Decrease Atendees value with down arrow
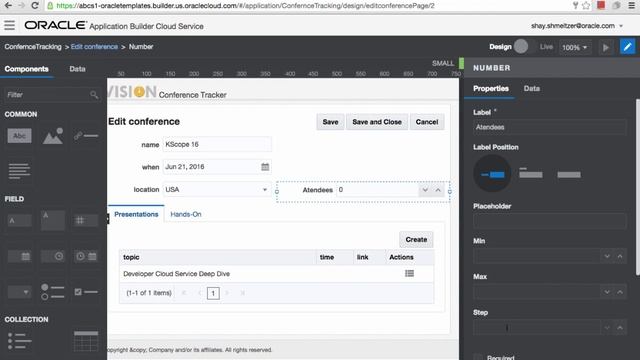 [425, 190]
